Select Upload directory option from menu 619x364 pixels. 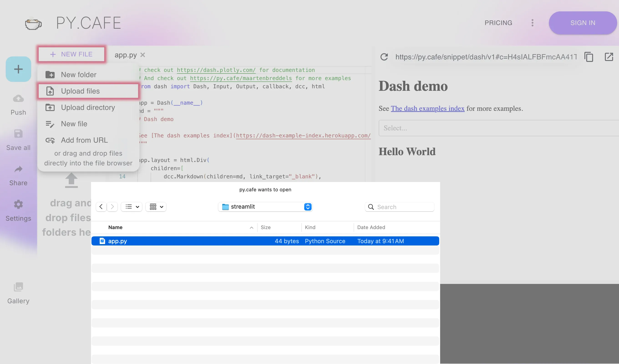point(88,107)
